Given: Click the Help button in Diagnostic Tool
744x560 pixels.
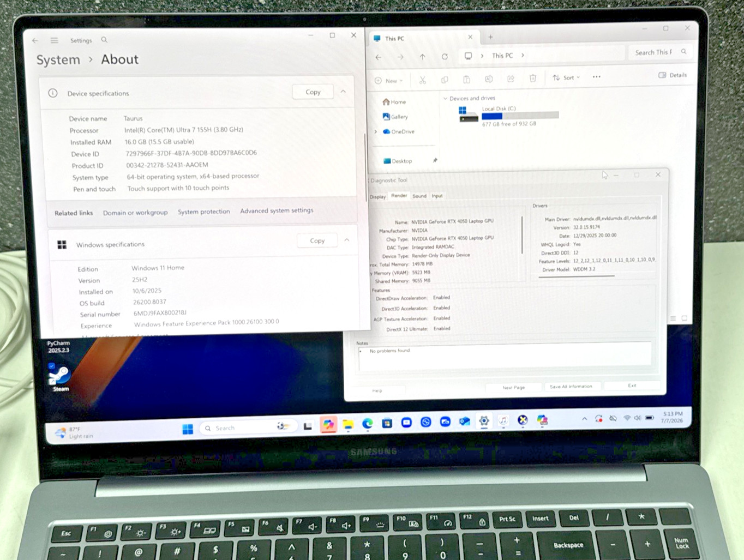Looking at the screenshot, I should point(377,390).
